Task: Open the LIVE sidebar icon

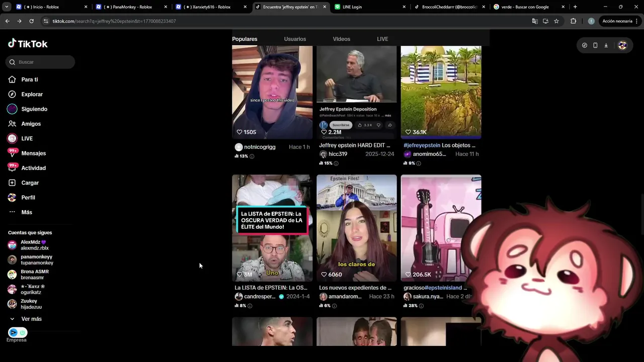Action: pyautogui.click(x=12, y=138)
